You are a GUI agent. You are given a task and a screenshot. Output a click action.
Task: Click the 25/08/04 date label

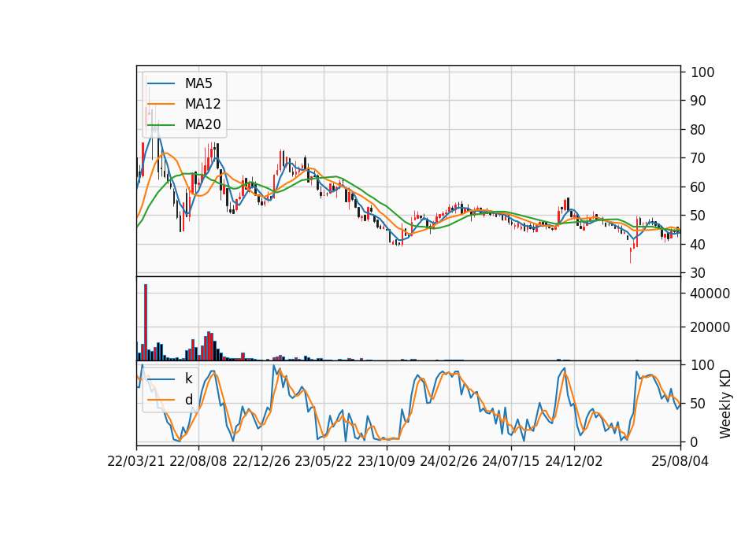680,461
